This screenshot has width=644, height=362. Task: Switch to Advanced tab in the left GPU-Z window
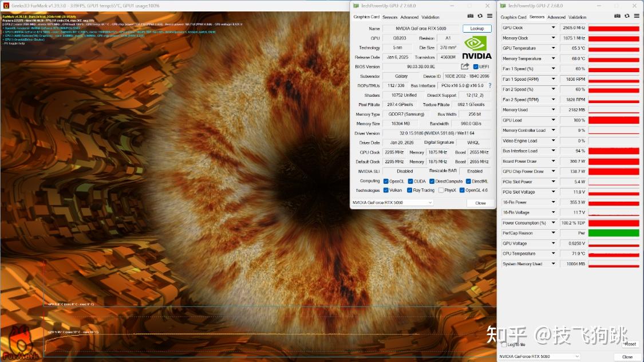(x=409, y=17)
